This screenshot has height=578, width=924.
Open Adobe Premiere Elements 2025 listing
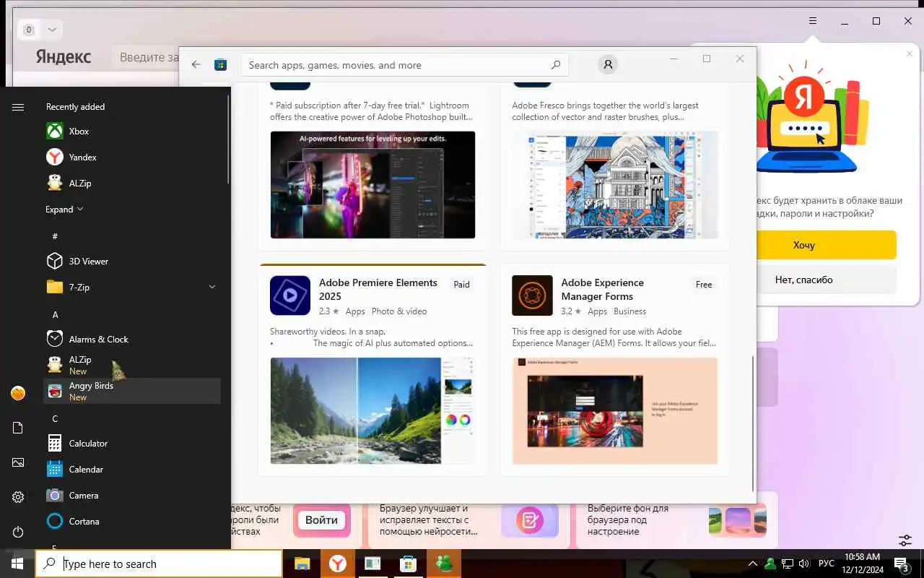point(373,371)
